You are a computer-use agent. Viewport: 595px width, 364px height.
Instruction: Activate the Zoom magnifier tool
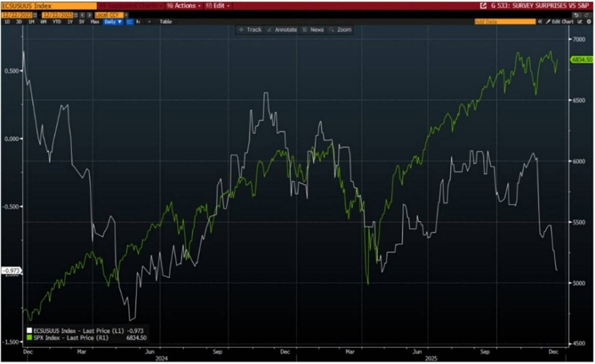tap(340, 30)
